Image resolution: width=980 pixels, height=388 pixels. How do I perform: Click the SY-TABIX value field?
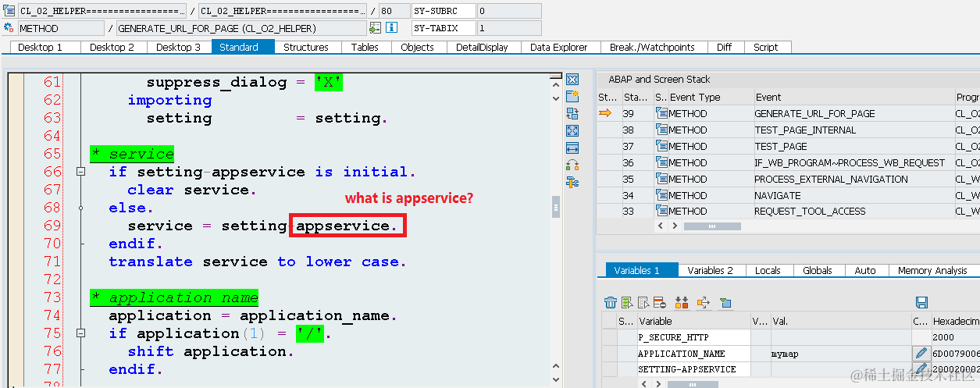(x=508, y=28)
